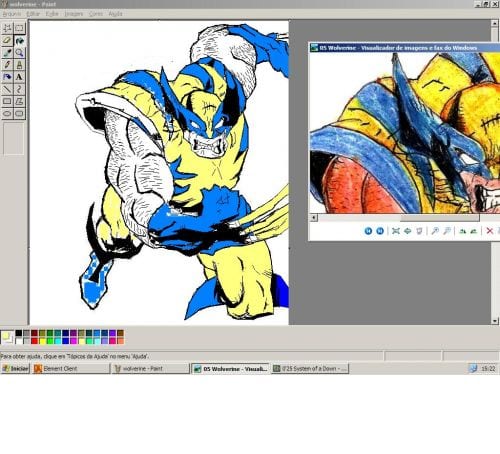Select the Magnifier tool
The height and width of the screenshot is (454, 500).
coord(19,52)
